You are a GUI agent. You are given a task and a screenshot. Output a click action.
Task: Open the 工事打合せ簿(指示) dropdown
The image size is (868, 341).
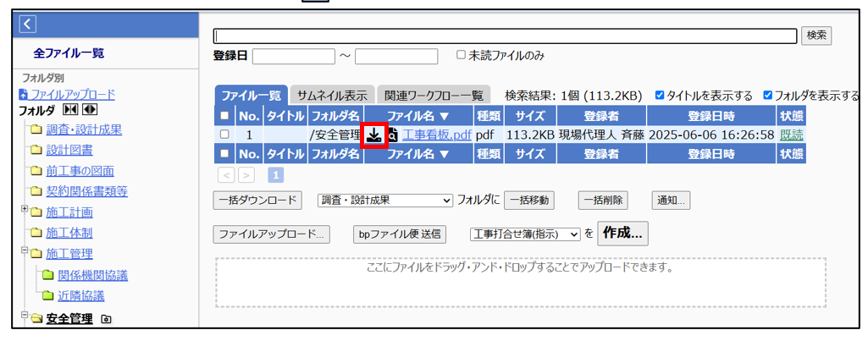coord(525,234)
